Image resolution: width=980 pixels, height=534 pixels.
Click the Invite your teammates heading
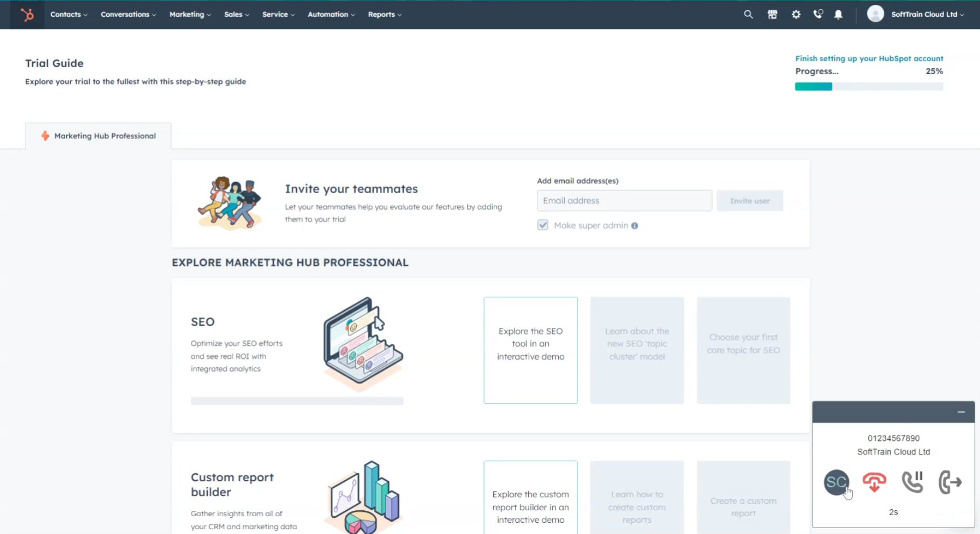351,189
